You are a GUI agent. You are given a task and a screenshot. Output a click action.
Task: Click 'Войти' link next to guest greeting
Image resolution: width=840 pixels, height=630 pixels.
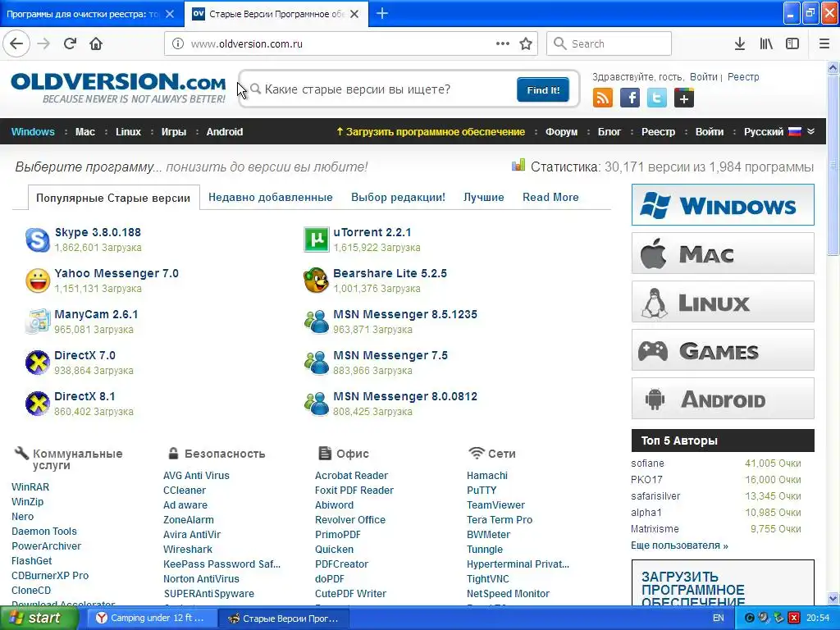point(703,76)
